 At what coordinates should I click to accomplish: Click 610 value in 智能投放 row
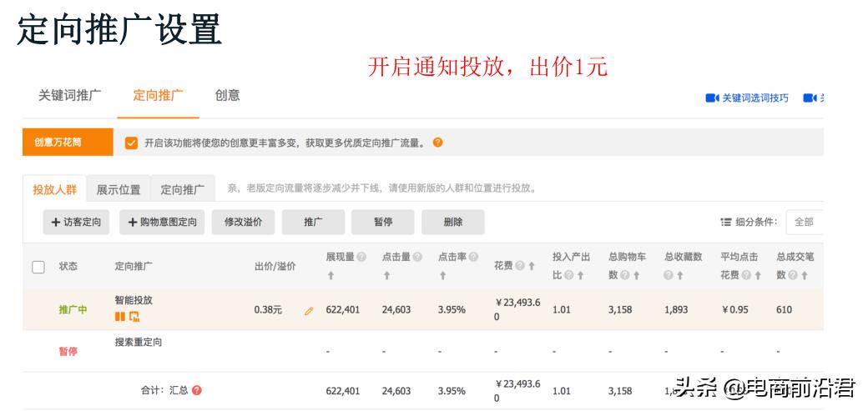(x=785, y=310)
